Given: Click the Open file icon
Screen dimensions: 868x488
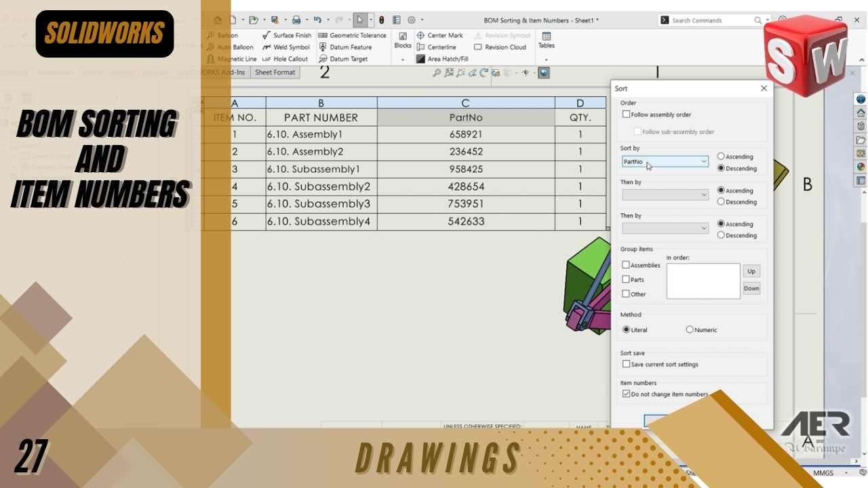Looking at the screenshot, I should click(253, 20).
